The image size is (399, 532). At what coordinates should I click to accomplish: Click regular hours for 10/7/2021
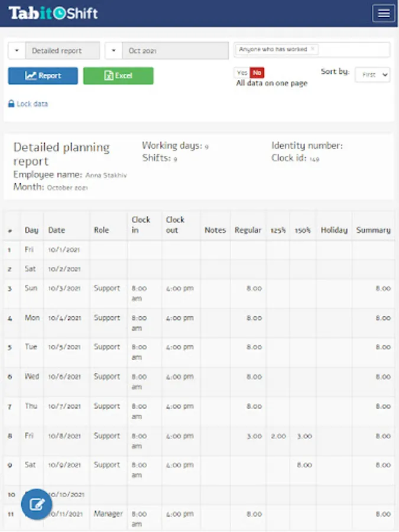[x=254, y=406]
